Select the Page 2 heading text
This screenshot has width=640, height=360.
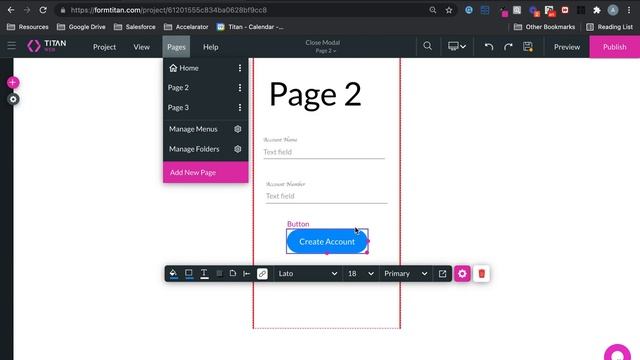315,94
